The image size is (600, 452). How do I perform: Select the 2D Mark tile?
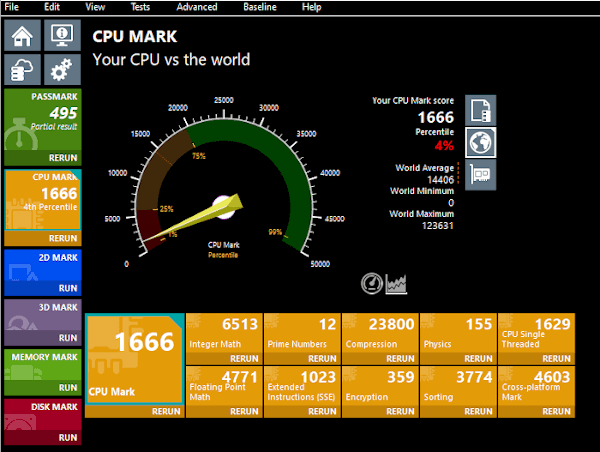(43, 265)
